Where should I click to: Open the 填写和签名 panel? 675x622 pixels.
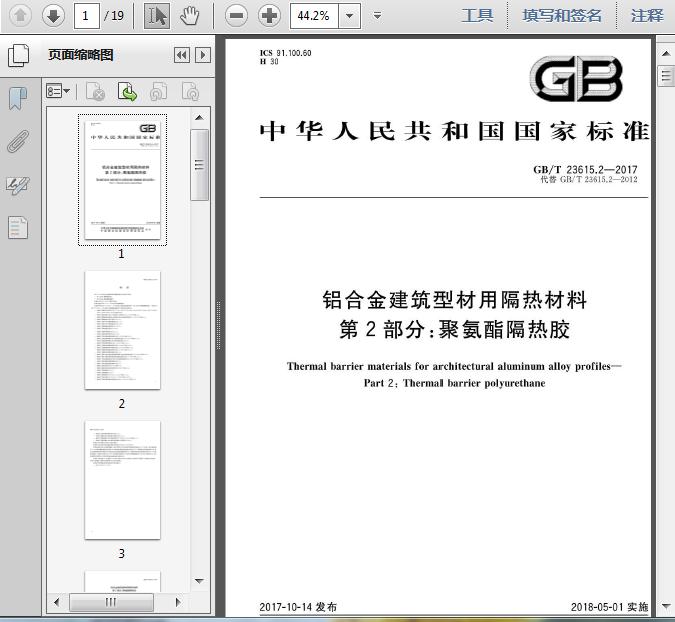tap(562, 16)
